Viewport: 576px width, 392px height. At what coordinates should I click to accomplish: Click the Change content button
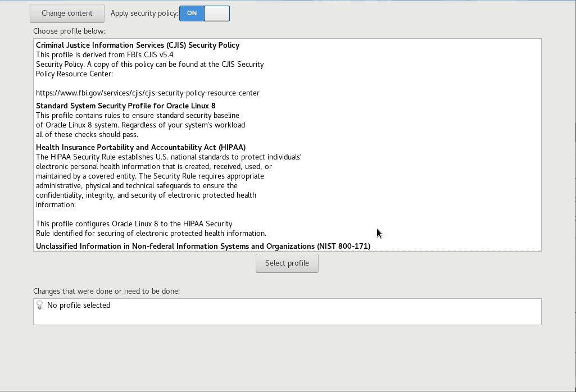coord(67,13)
